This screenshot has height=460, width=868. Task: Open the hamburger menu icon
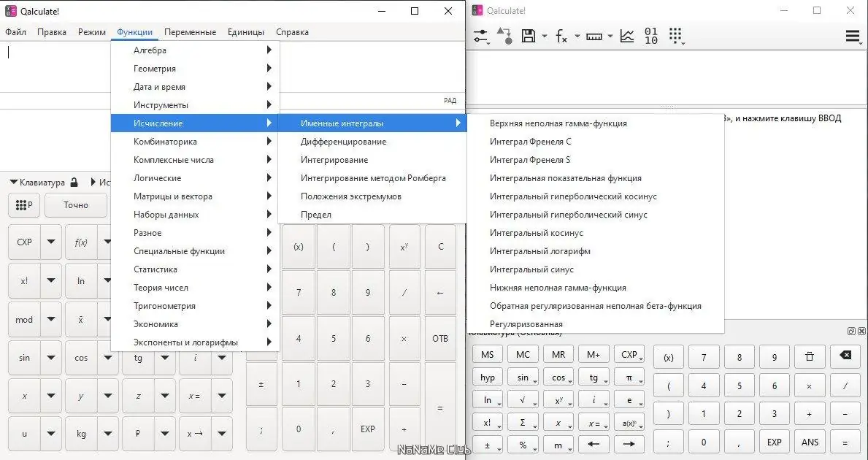853,37
